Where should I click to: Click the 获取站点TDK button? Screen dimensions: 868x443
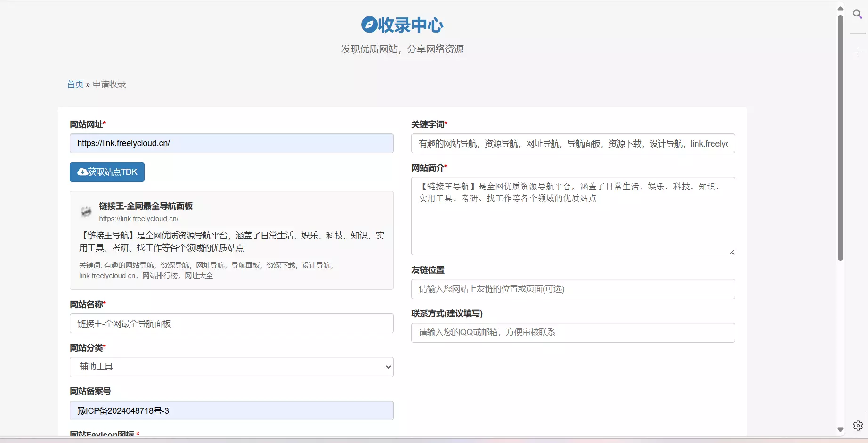pyautogui.click(x=106, y=172)
